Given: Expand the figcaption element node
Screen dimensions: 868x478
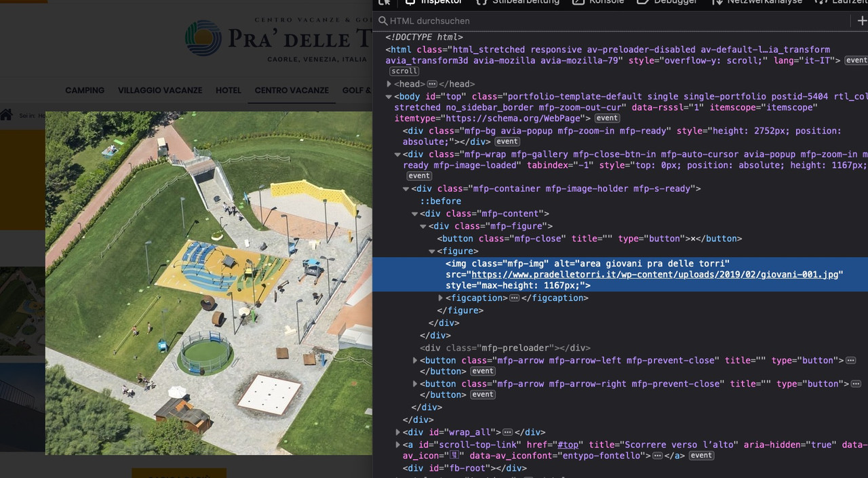Looking at the screenshot, I should coord(441,298).
